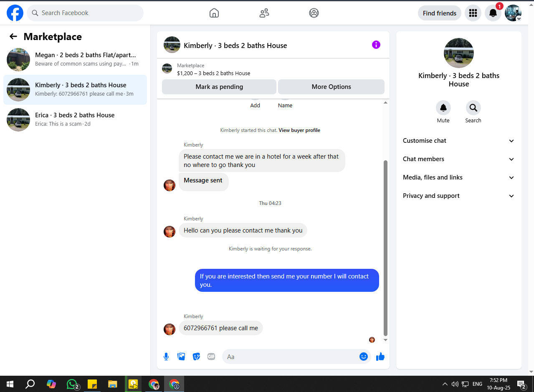Viewport: 534px width, 392px height.
Task: Mute the conversation bell icon
Action: tap(443, 108)
